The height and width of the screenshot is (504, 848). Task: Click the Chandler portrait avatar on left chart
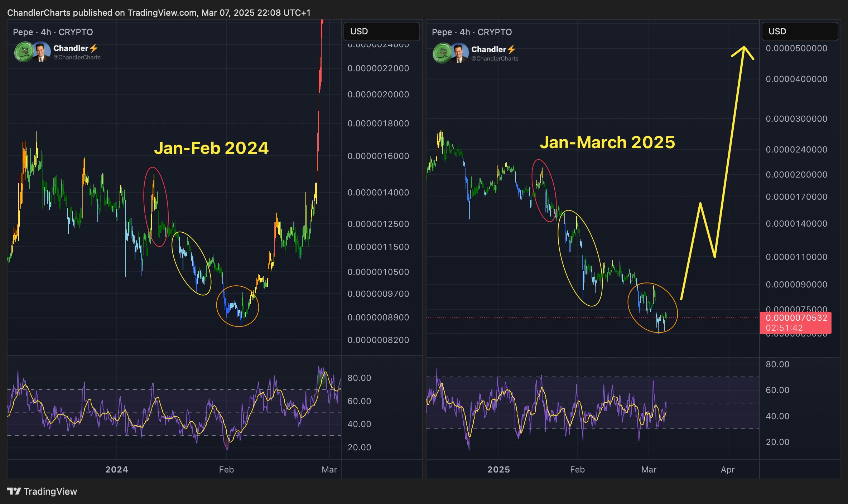tap(41, 52)
